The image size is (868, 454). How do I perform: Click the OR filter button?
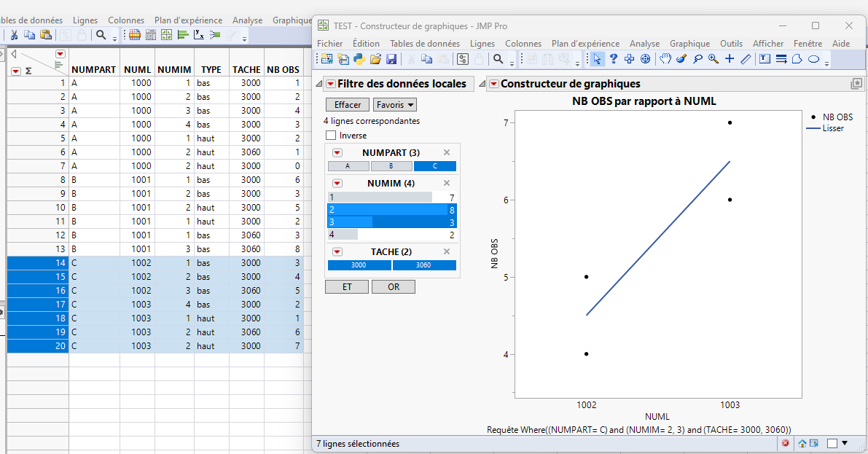coord(393,286)
